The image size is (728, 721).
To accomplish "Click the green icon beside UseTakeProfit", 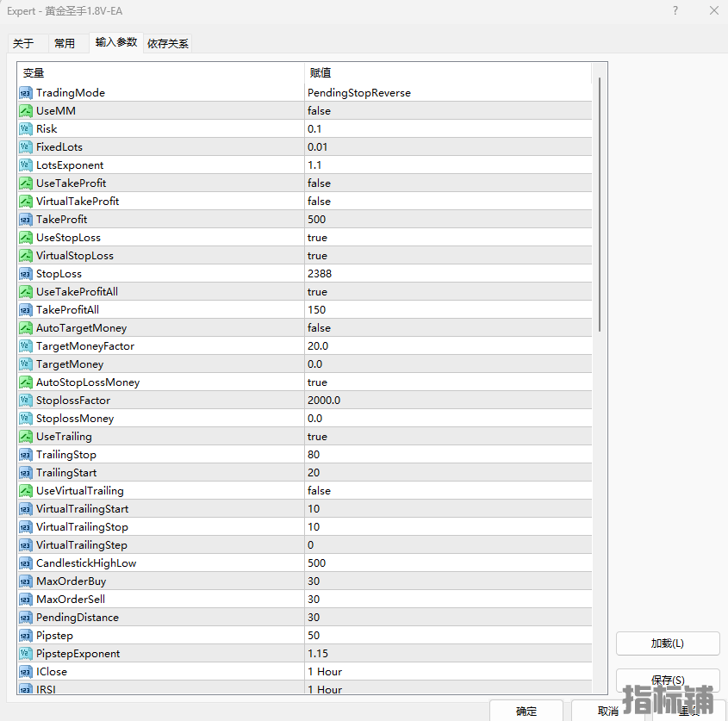I will 26,183.
